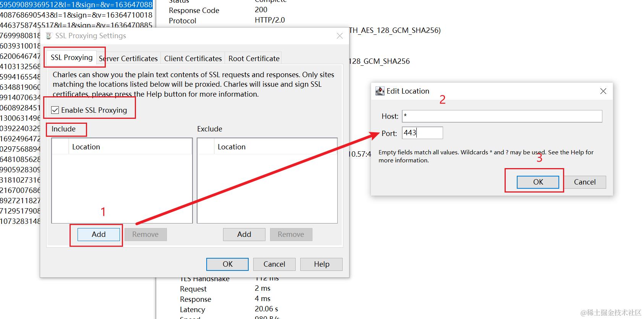Click Cancel in the Edit Location dialog
This screenshot has height=319, width=644.
coord(585,182)
